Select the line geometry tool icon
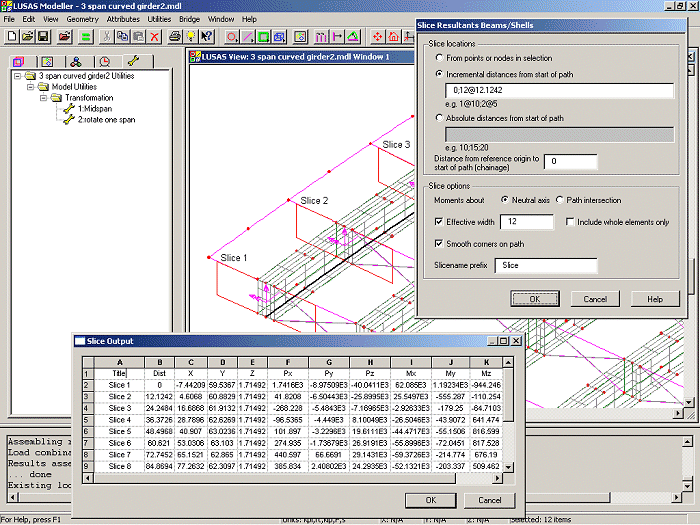This screenshot has height=525, width=700. pos(247,37)
